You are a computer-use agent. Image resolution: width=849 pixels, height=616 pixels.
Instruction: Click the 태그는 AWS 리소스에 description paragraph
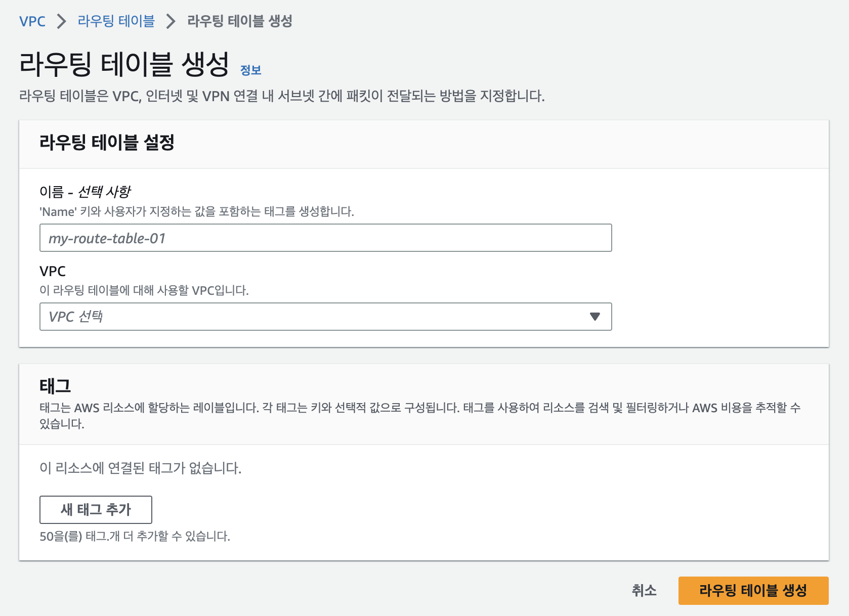tap(420, 415)
